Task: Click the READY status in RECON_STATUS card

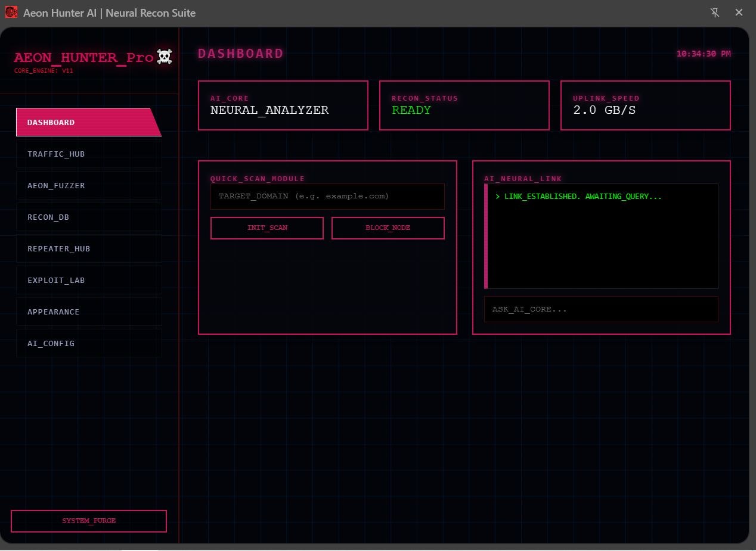Action: [x=411, y=110]
